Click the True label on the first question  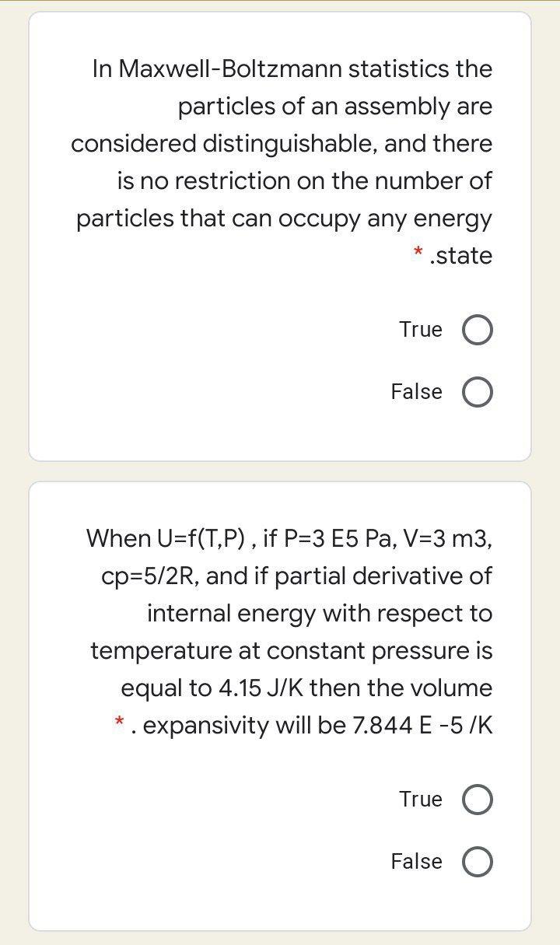point(421,330)
